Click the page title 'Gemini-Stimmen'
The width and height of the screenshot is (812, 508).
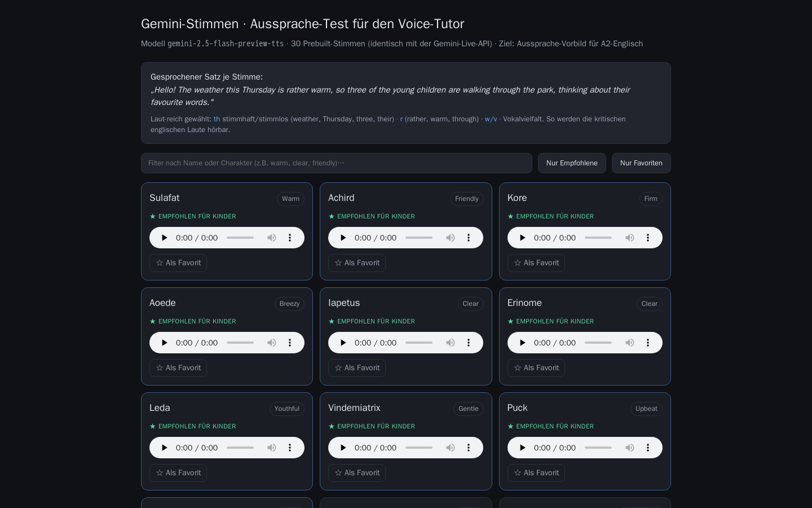coord(190,24)
